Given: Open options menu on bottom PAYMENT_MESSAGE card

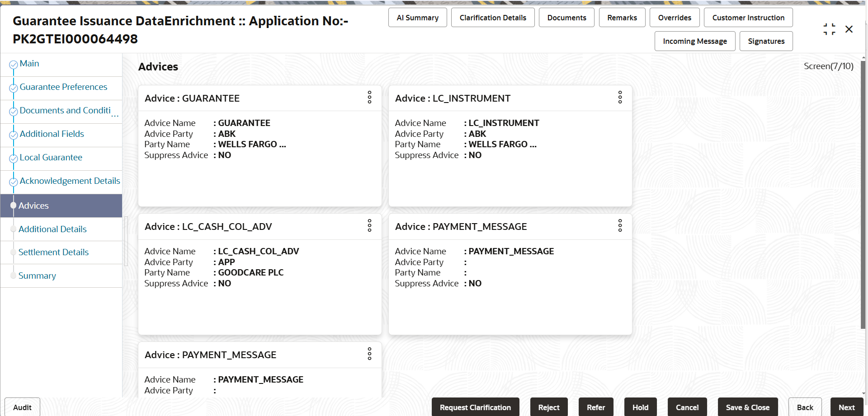Looking at the screenshot, I should [x=369, y=354].
